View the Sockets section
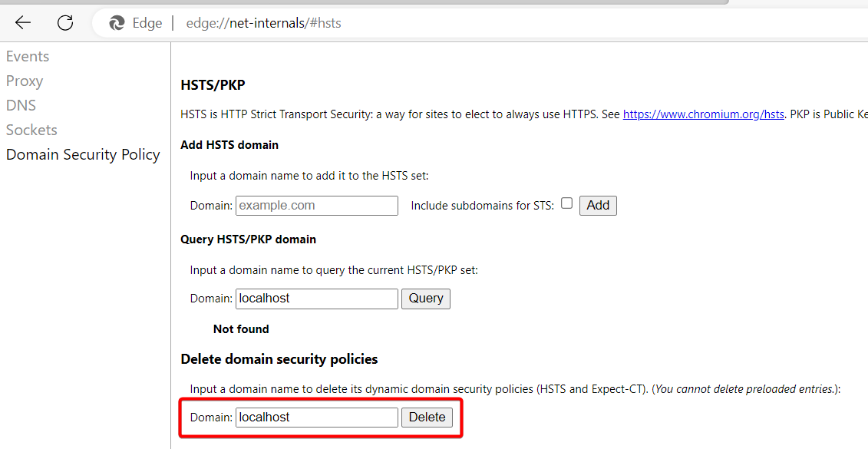 tap(31, 129)
